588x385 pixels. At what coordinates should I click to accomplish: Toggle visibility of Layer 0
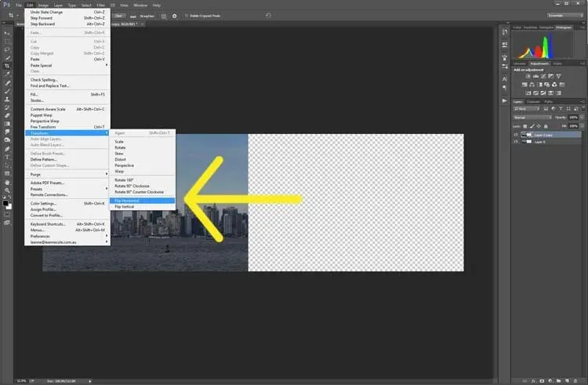(x=516, y=143)
